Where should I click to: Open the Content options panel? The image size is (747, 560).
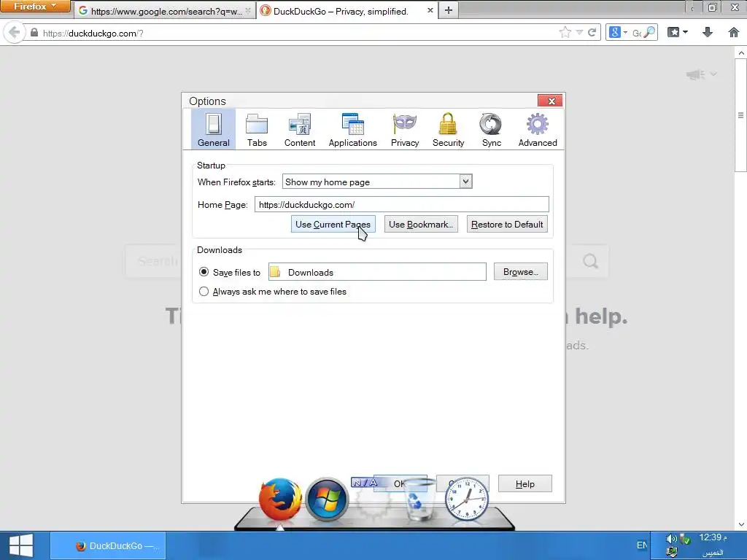coord(300,130)
